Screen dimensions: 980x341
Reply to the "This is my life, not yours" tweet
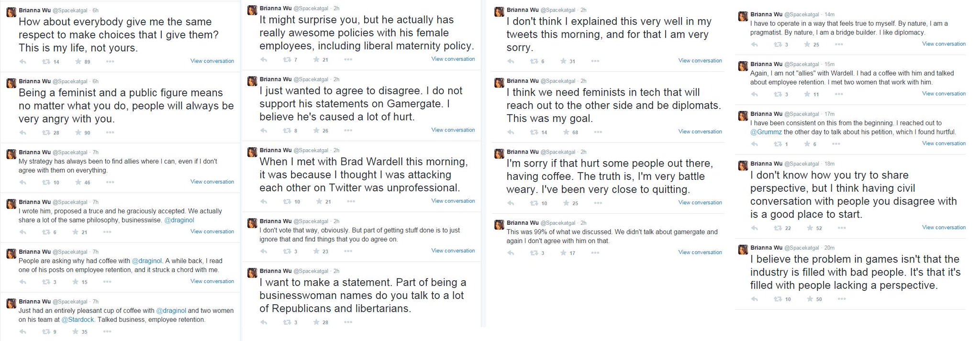(x=23, y=62)
